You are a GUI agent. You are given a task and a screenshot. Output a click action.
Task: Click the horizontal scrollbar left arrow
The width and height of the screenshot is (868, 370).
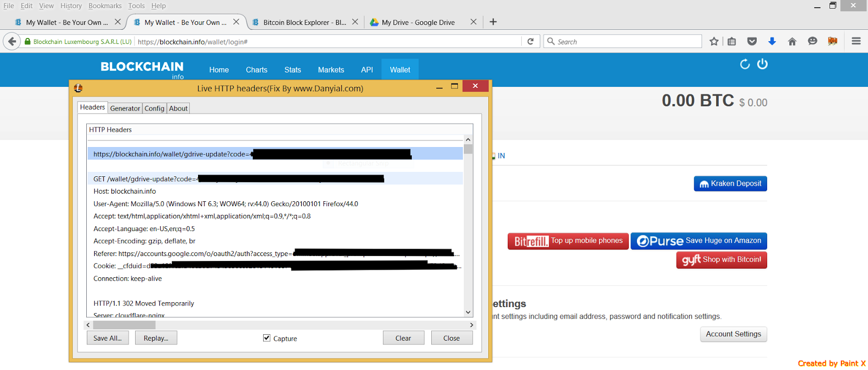coord(88,325)
